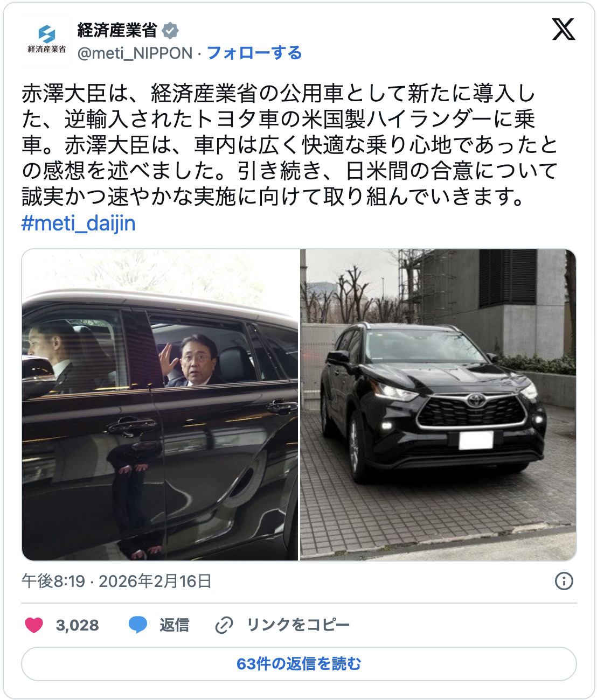Click the blue verified badge
This screenshot has width=597, height=700.
[x=170, y=31]
